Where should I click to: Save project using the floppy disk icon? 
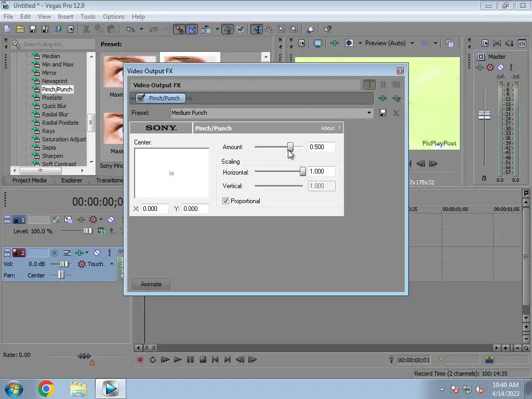33,29
